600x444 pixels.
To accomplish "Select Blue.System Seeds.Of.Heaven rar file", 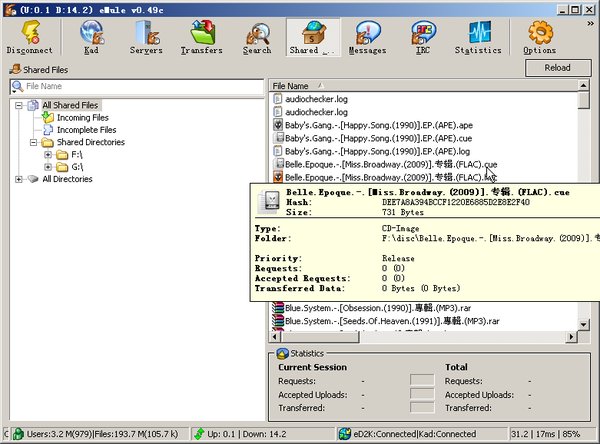I will coord(392,321).
